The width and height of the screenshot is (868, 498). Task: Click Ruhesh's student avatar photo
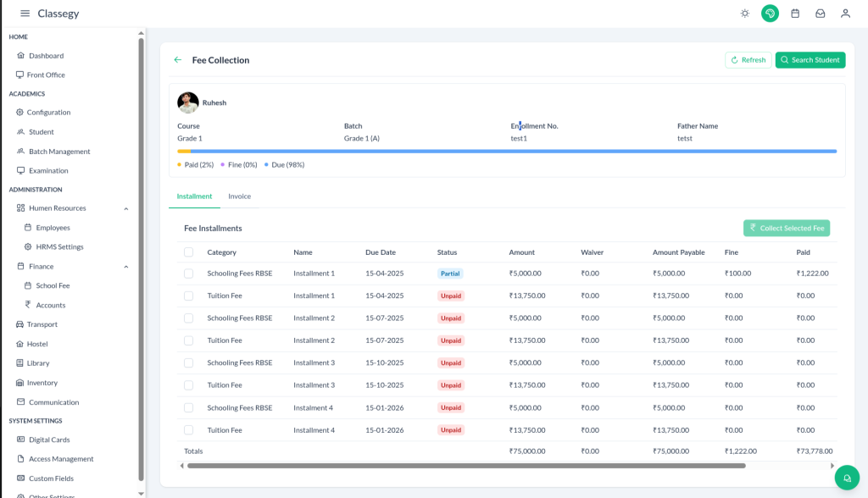[x=188, y=102]
